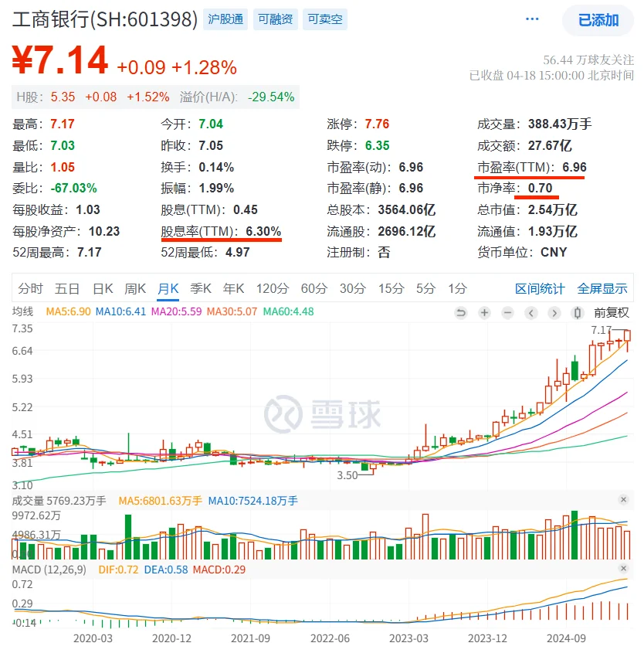Close the 成交量 volume indicator panel
This screenshot has width=644, height=653.
[x=623, y=499]
